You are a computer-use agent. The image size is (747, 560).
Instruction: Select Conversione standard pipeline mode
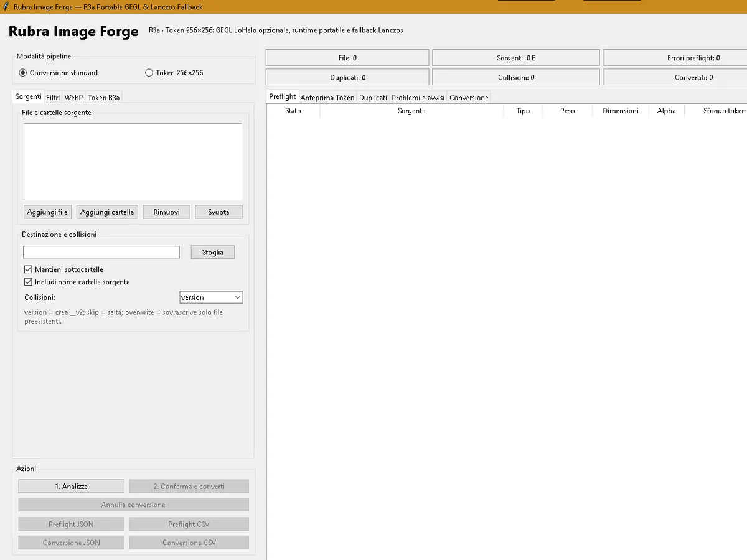pos(59,73)
